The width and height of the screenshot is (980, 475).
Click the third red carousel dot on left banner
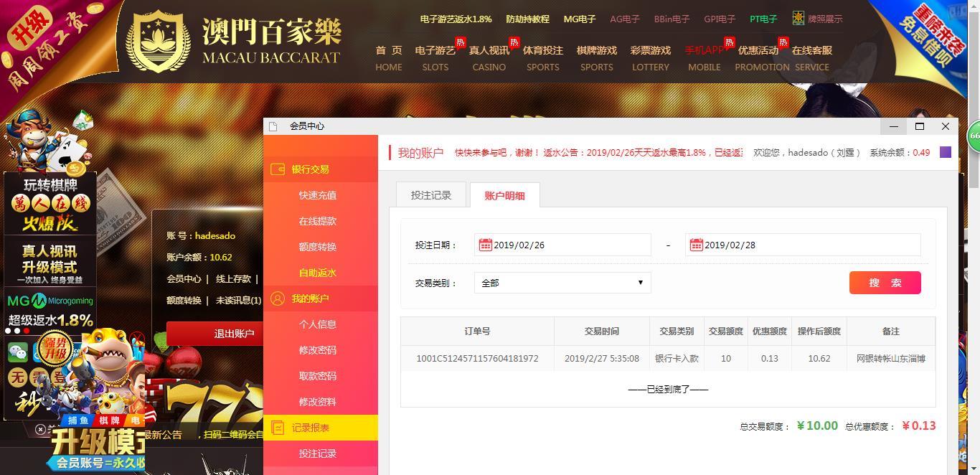[x=27, y=331]
